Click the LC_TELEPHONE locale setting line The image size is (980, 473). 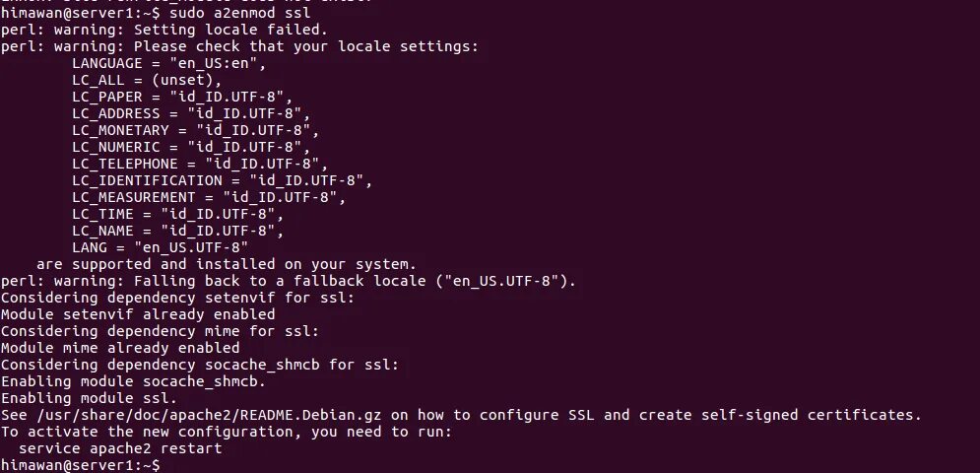point(200,164)
